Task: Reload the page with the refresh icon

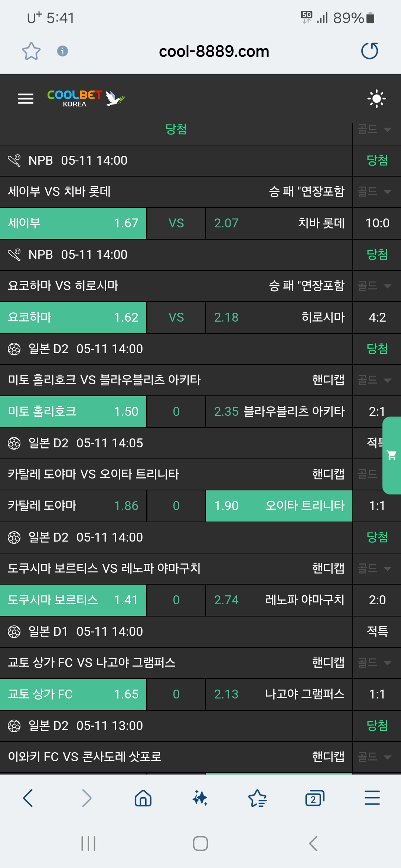Action: (x=369, y=51)
